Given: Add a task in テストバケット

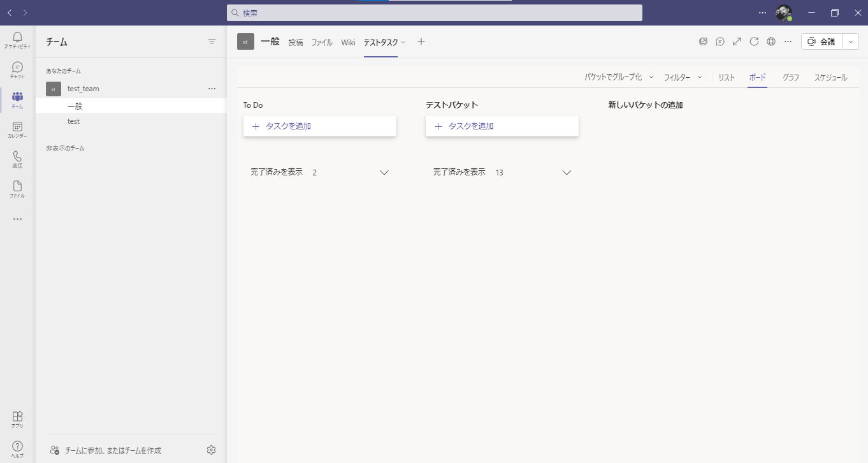Looking at the screenshot, I should pyautogui.click(x=502, y=126).
